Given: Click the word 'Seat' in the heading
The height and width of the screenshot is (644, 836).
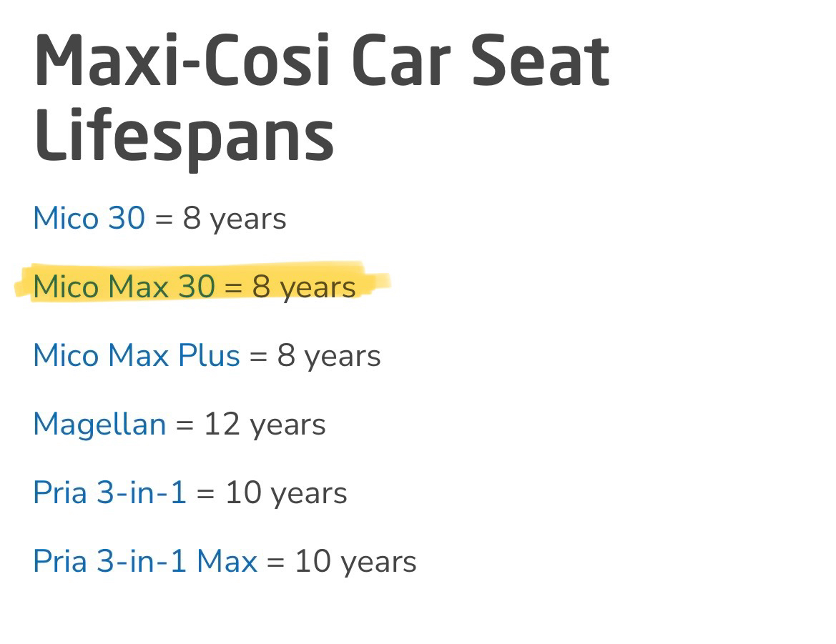Looking at the screenshot, I should [x=540, y=60].
